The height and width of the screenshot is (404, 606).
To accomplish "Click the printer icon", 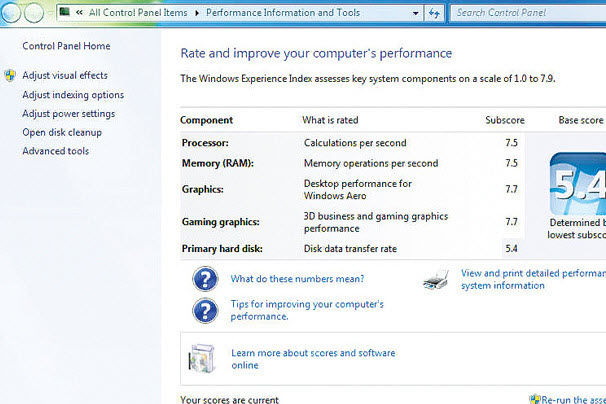I will tap(436, 280).
